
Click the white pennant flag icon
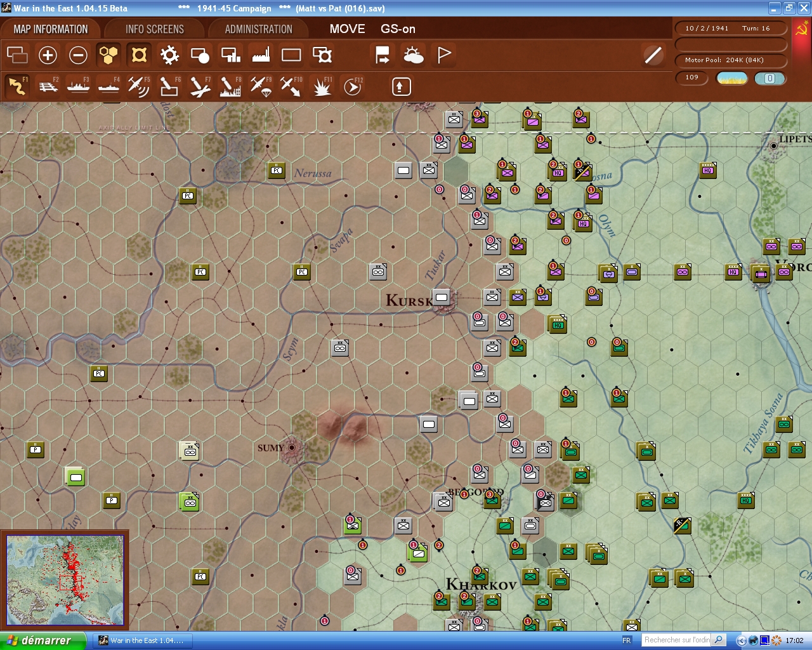(444, 55)
